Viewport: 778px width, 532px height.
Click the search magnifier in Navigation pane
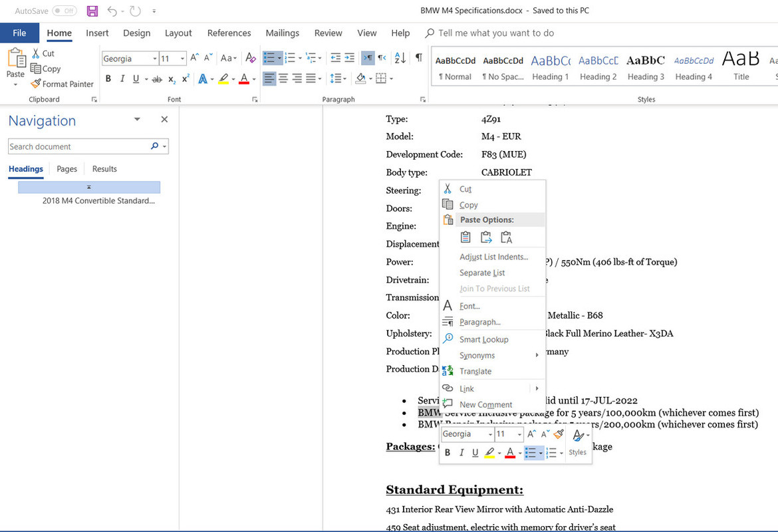(x=154, y=146)
